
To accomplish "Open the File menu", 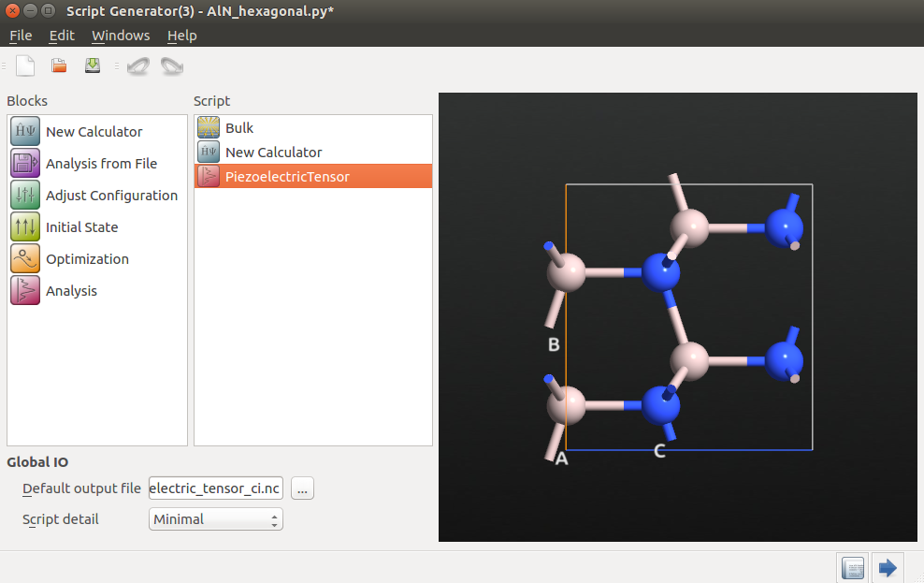I will pyautogui.click(x=21, y=36).
